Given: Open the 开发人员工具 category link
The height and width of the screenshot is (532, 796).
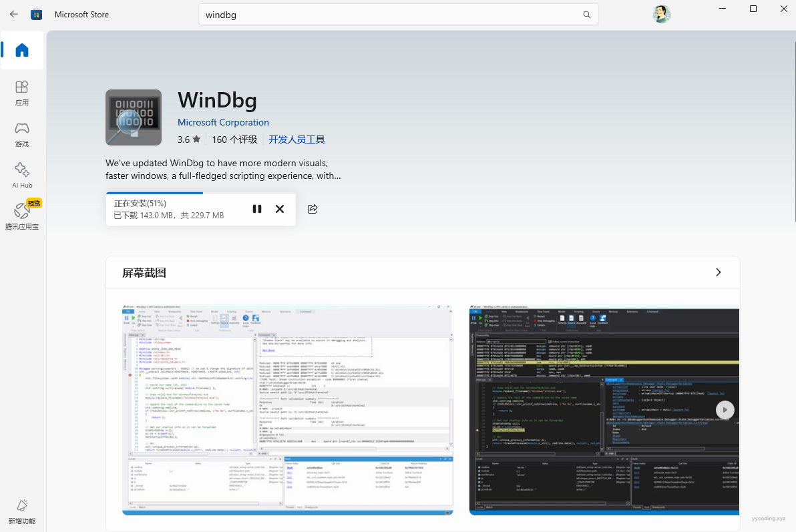Looking at the screenshot, I should coord(296,140).
